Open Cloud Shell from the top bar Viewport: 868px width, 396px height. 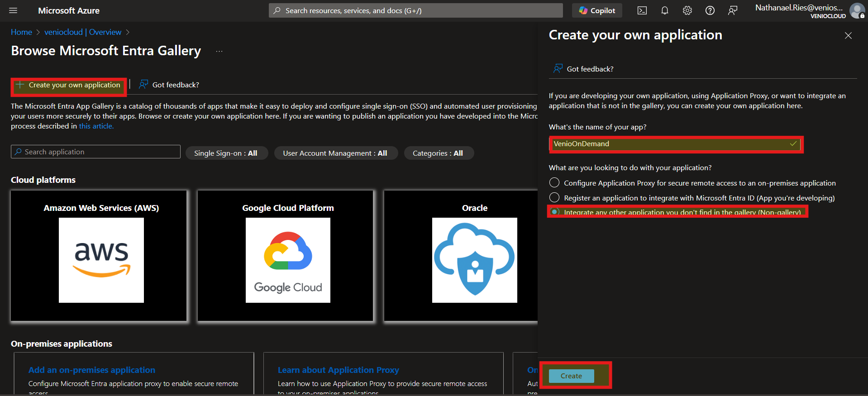[642, 10]
